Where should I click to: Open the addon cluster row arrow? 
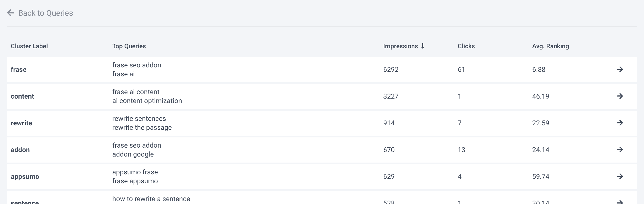point(620,149)
